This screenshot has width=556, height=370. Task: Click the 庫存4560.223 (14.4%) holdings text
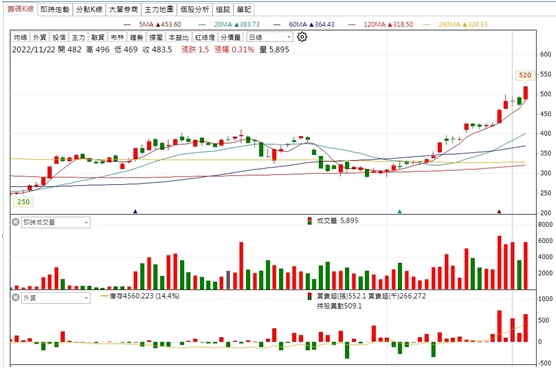[144, 296]
